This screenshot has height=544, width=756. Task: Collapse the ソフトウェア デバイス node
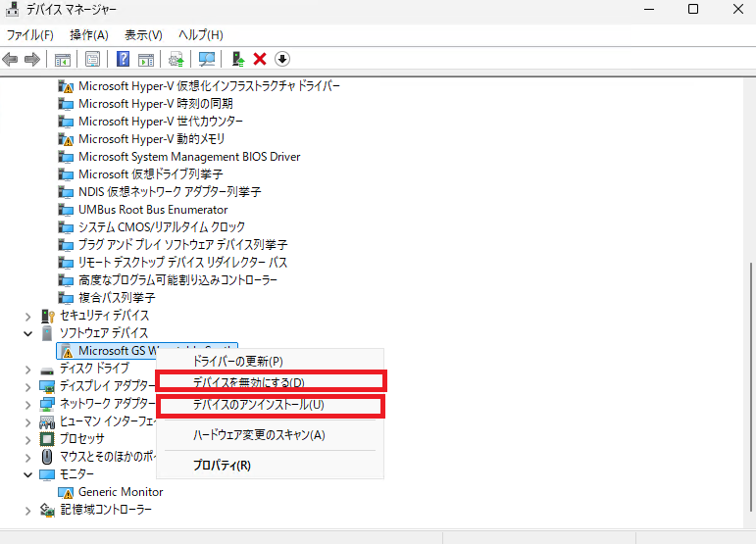28,333
